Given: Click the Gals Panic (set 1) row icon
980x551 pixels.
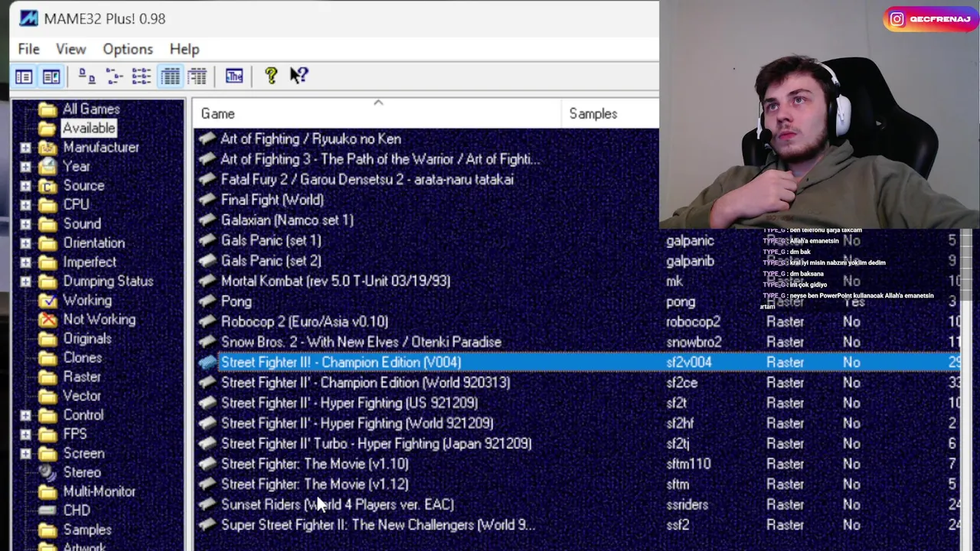Looking at the screenshot, I should click(x=207, y=241).
